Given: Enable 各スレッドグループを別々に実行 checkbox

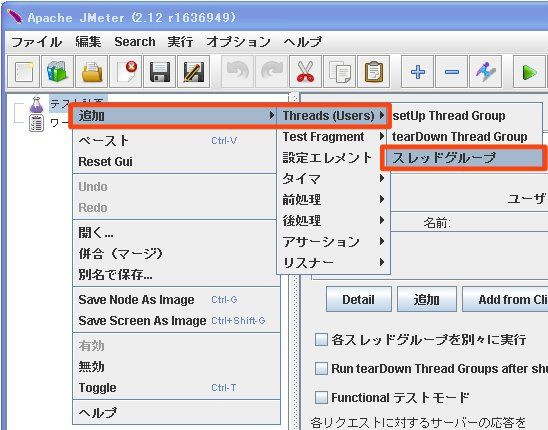Looking at the screenshot, I should tap(321, 339).
